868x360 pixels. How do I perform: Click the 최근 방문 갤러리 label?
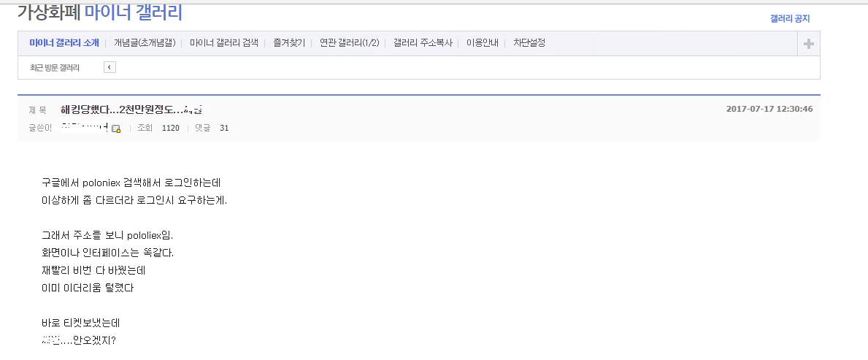(55, 68)
